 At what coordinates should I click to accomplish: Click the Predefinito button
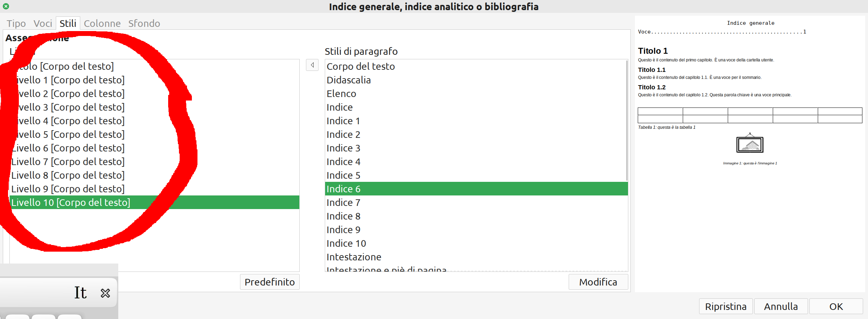[270, 282]
